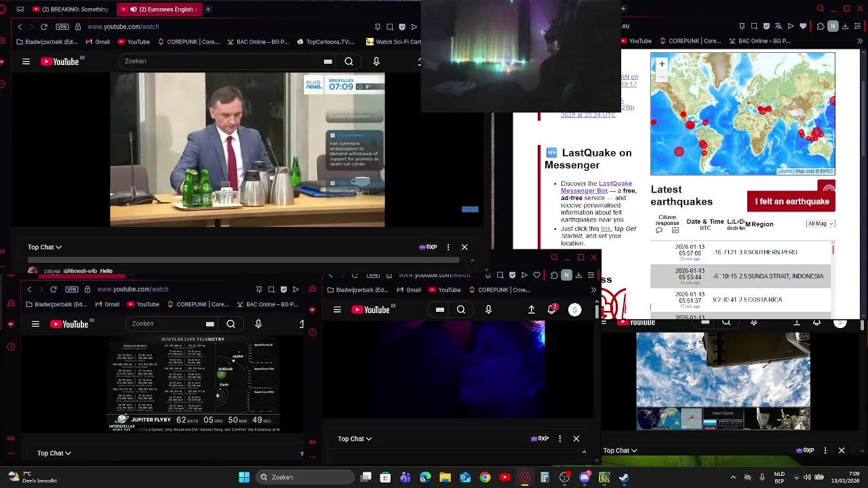This screenshot has height=488, width=868.
Task: Open chat options menu in Euronews chat
Action: (x=448, y=247)
